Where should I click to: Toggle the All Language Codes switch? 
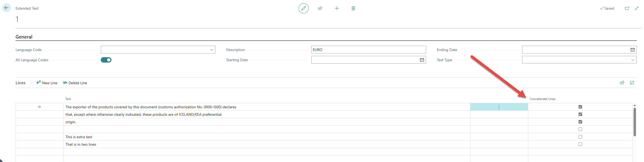[106, 60]
